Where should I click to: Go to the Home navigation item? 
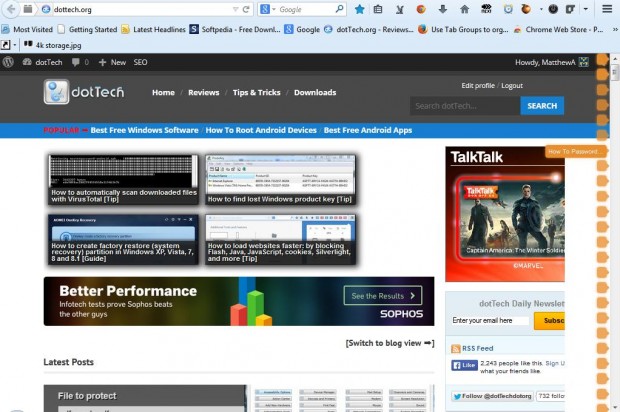click(x=163, y=92)
